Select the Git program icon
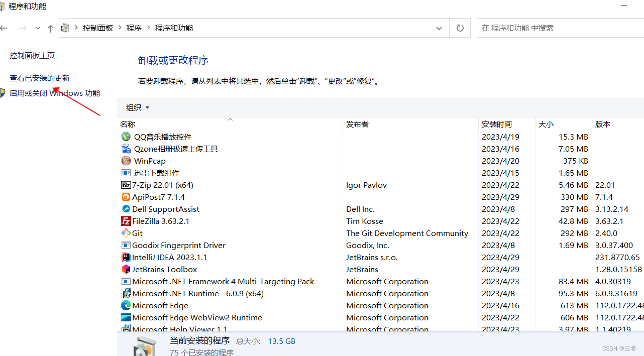The width and height of the screenshot is (644, 356). coord(126,233)
